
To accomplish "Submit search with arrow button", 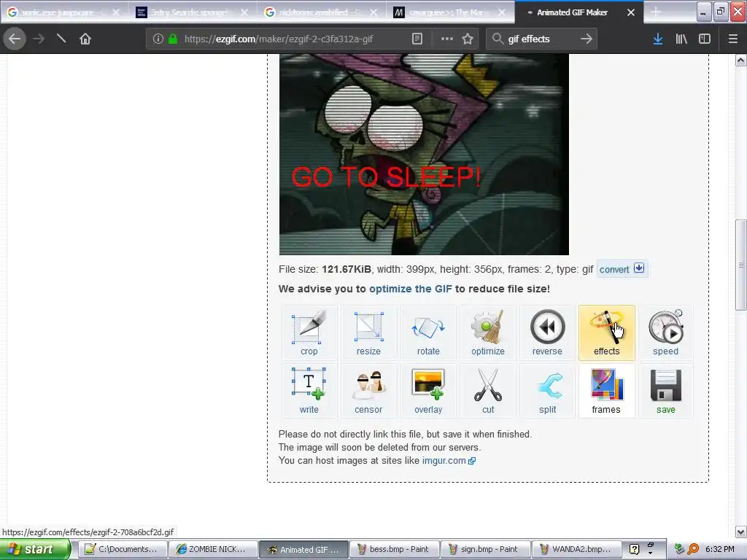I will click(587, 39).
